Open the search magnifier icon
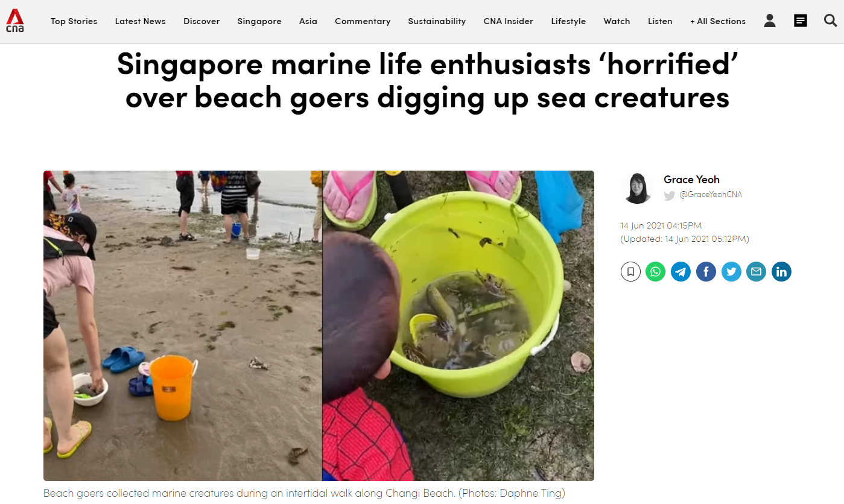This screenshot has width=844, height=504. (x=831, y=21)
